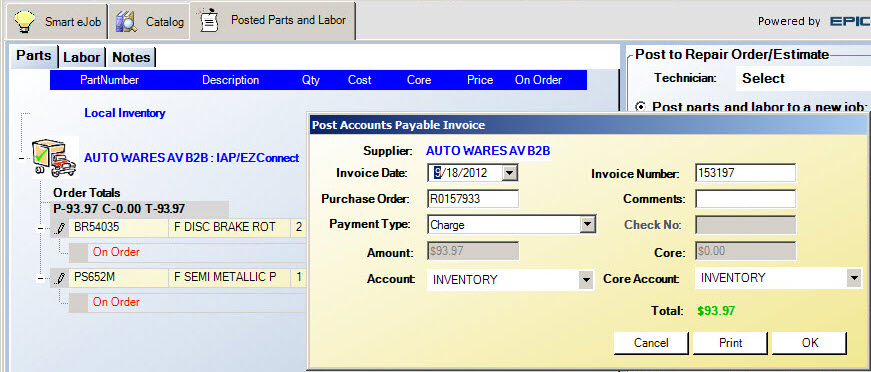871x372 pixels.
Task: Open the Technician Select dropdown
Action: click(803, 78)
